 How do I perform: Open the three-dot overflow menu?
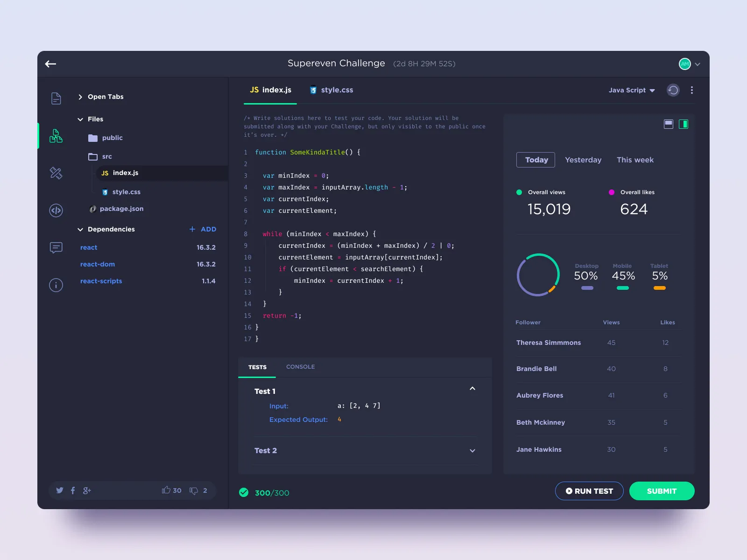pyautogui.click(x=692, y=90)
